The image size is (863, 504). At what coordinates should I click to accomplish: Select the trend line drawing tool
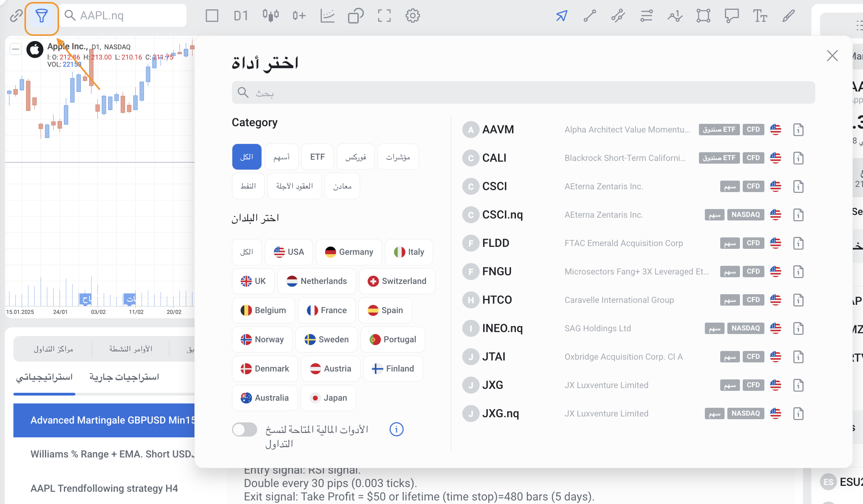[x=590, y=16]
